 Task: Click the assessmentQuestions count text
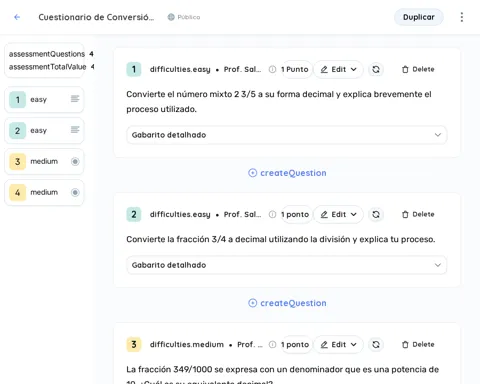(51, 54)
